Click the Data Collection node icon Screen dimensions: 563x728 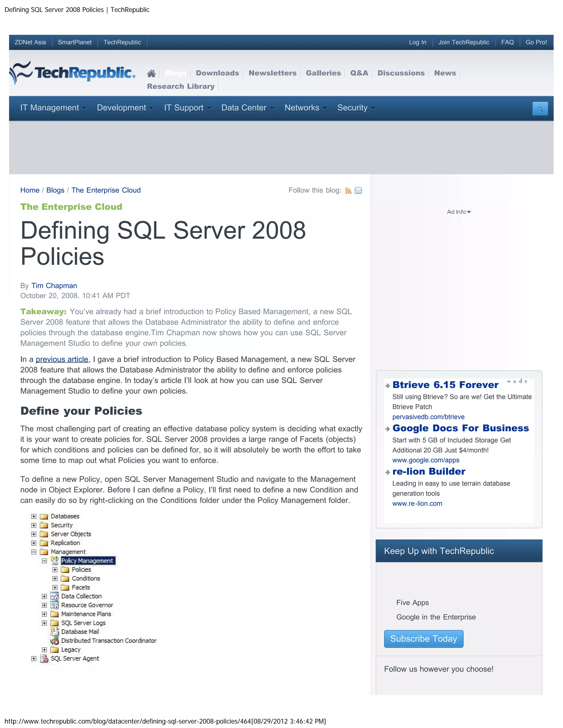(x=55, y=596)
